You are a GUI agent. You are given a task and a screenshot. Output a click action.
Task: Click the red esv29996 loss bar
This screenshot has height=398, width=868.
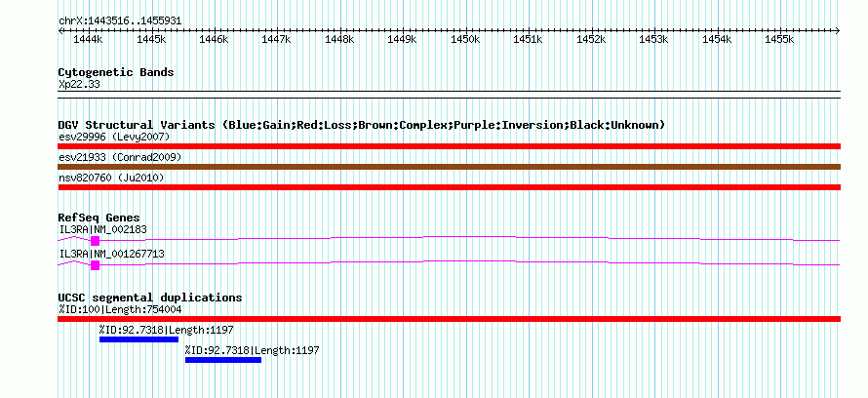click(x=450, y=146)
